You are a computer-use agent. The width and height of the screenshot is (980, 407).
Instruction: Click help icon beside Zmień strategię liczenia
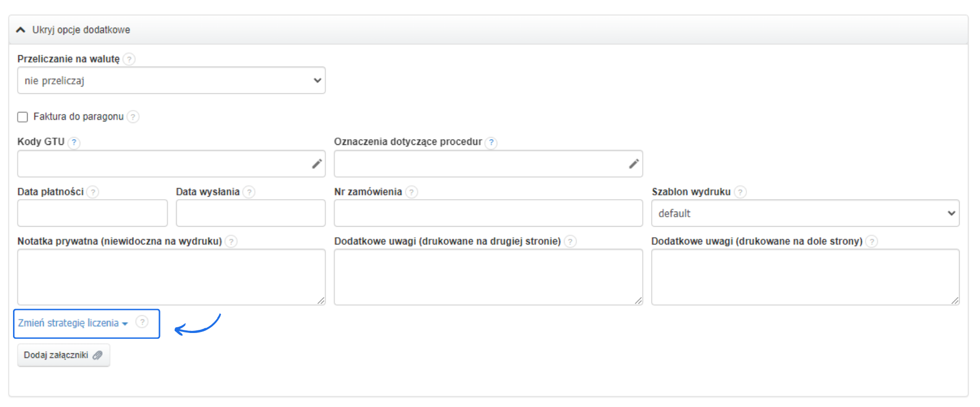click(142, 322)
